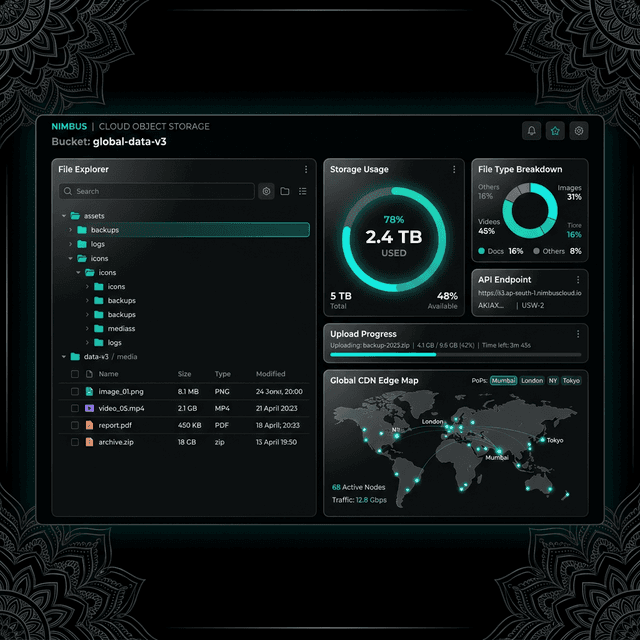
Task: Click the storage usage ring gauge
Action: point(393,239)
